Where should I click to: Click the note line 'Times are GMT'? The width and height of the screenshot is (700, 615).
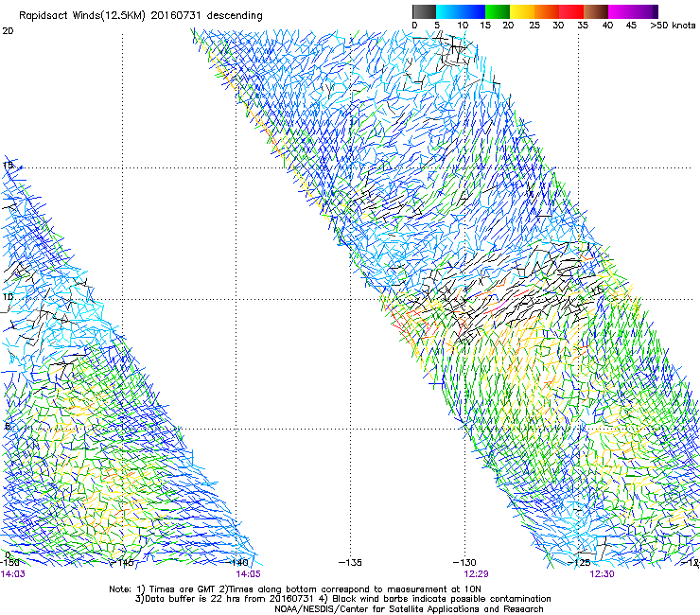point(184,589)
